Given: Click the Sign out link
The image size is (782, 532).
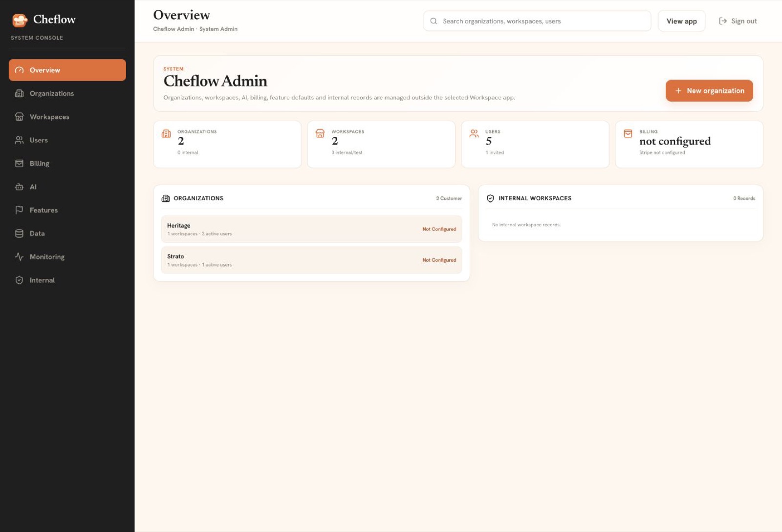Looking at the screenshot, I should pos(738,21).
